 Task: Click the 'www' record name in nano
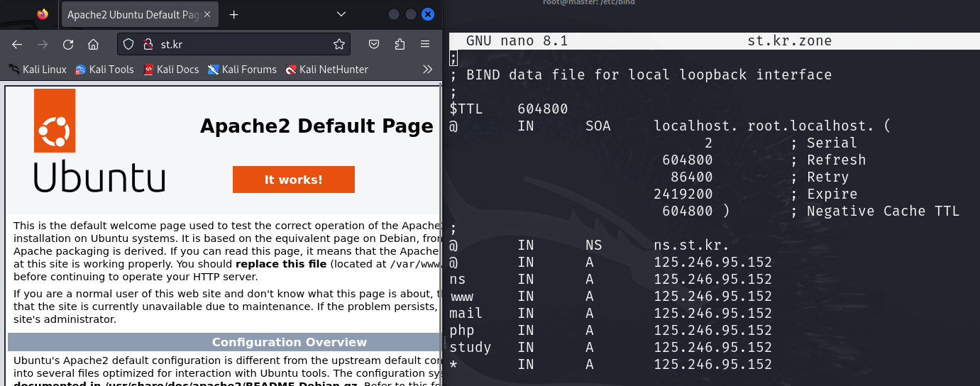(461, 296)
